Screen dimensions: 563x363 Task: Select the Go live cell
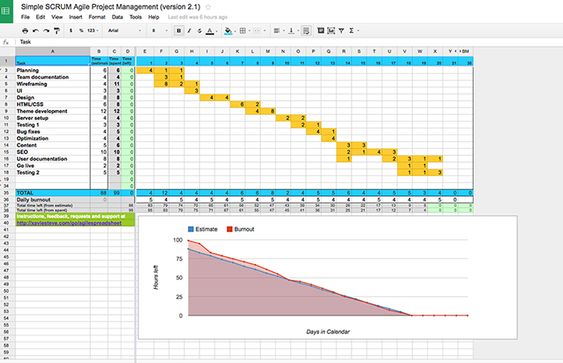coord(52,166)
